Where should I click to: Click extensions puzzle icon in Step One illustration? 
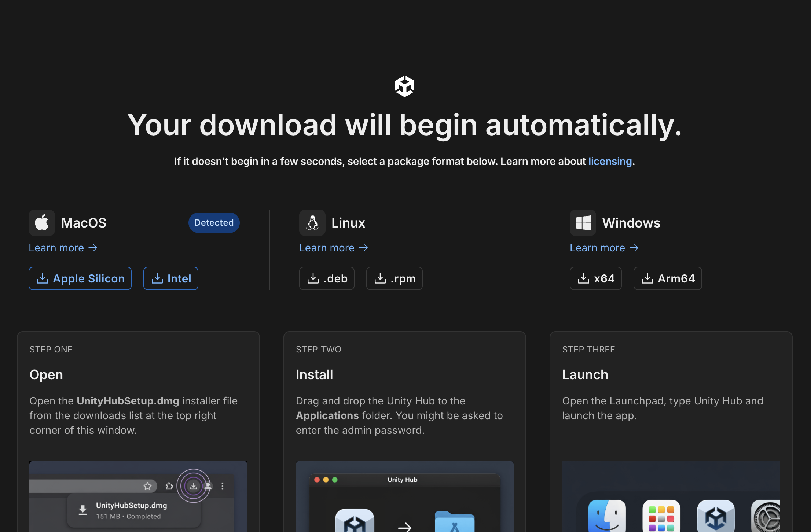click(x=169, y=486)
